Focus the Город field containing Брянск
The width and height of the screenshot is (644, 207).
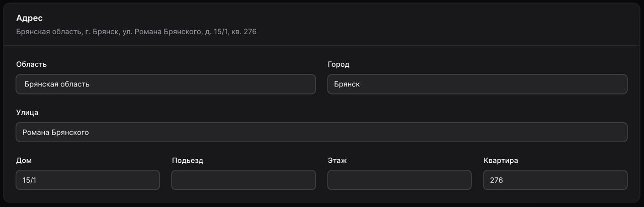click(477, 84)
